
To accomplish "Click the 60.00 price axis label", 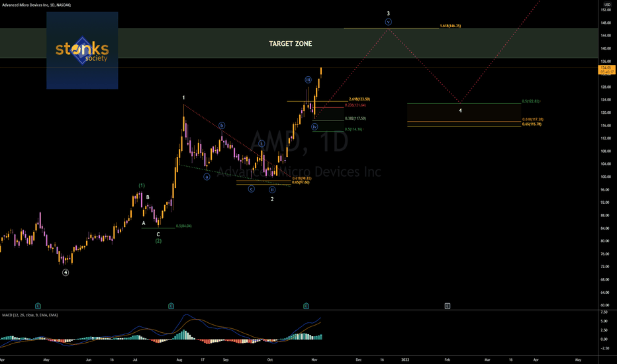I will 606,305.
